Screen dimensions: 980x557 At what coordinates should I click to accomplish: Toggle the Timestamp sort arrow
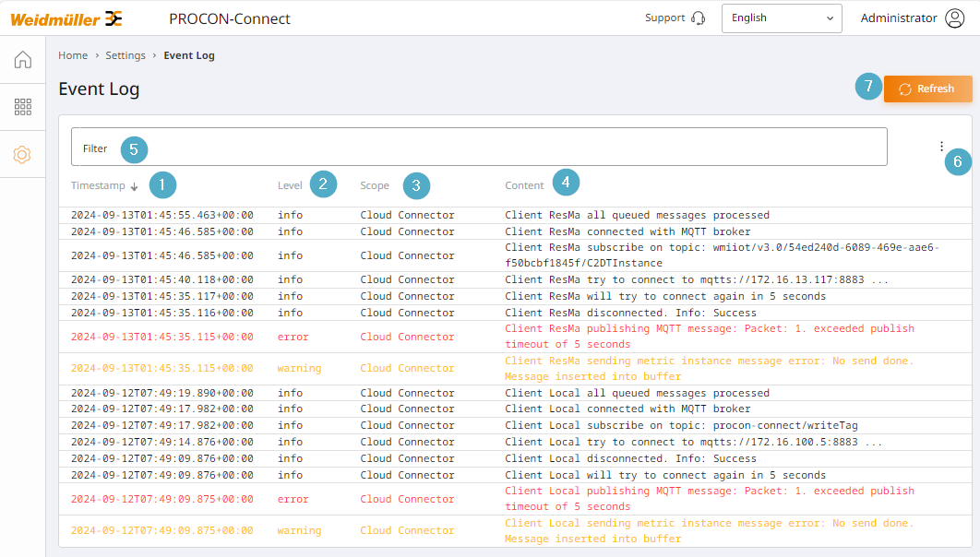tap(135, 186)
